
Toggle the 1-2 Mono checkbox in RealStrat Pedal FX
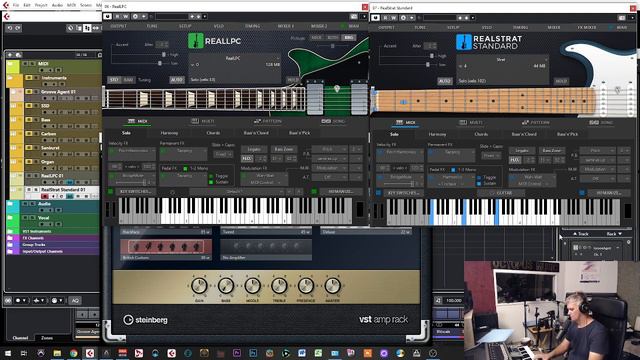453,169
